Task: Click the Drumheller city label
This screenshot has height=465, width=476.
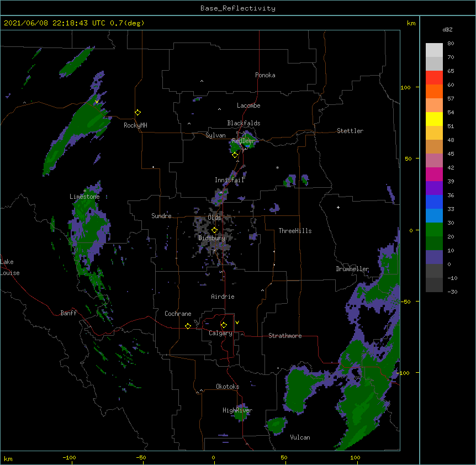Action: (x=352, y=269)
